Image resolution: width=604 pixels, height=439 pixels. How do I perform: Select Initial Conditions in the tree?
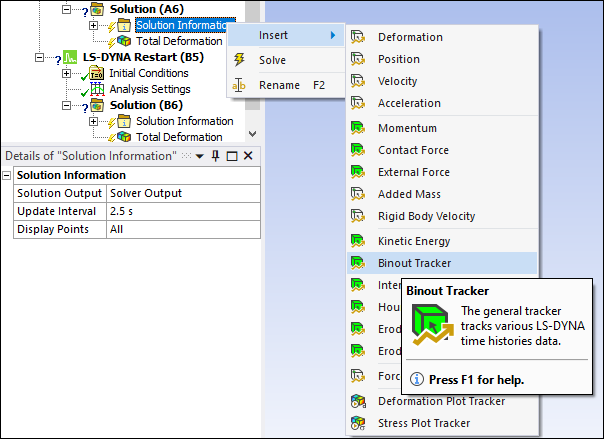pyautogui.click(x=149, y=73)
